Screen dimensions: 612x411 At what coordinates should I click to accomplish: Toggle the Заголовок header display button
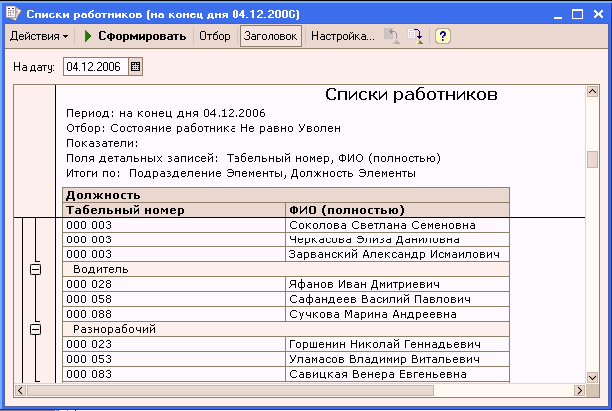pos(270,36)
